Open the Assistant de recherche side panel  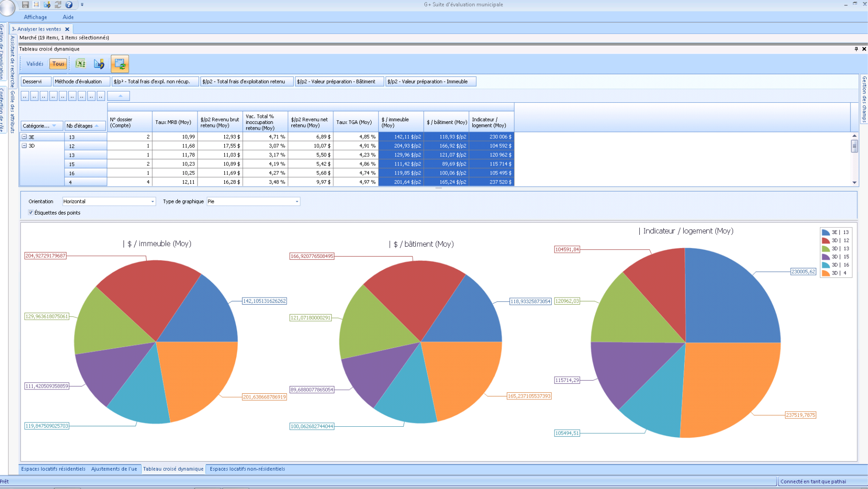click(x=13, y=61)
